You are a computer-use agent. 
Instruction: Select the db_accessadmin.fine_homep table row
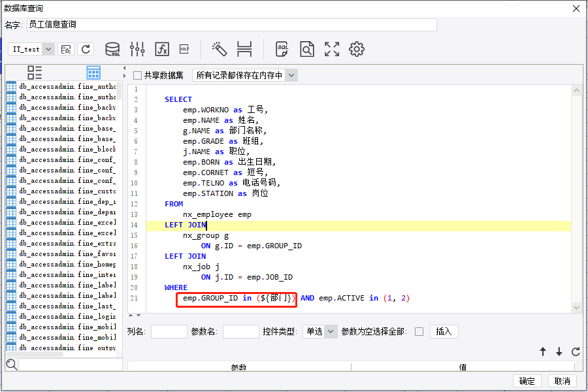[x=61, y=265]
